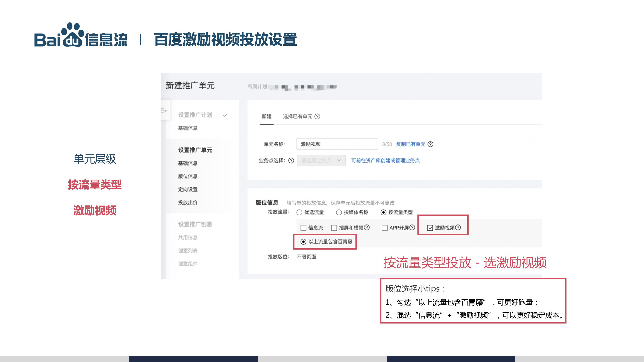Screen dimensions: 644x362
Task: View help icon for APP开屏 option
Action: click(x=412, y=228)
